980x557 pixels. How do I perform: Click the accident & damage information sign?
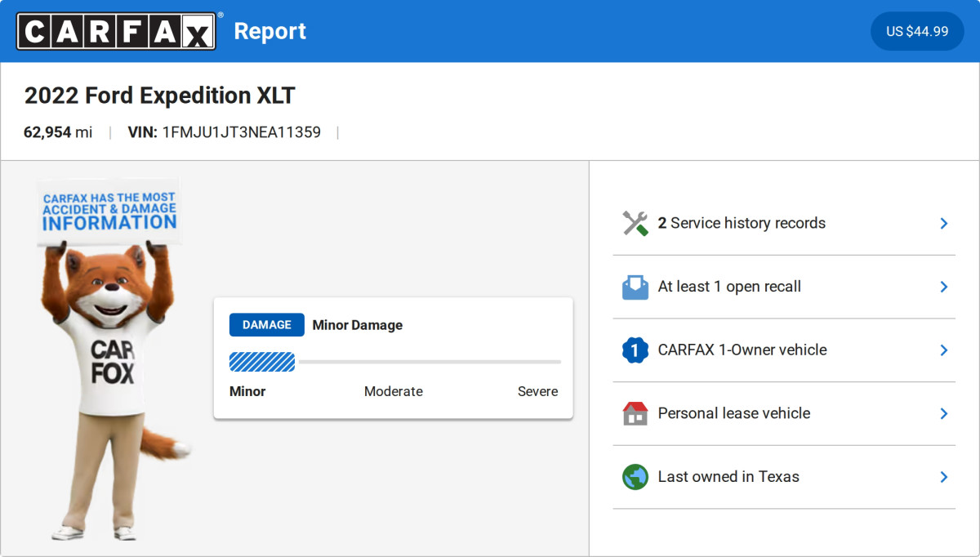109,211
